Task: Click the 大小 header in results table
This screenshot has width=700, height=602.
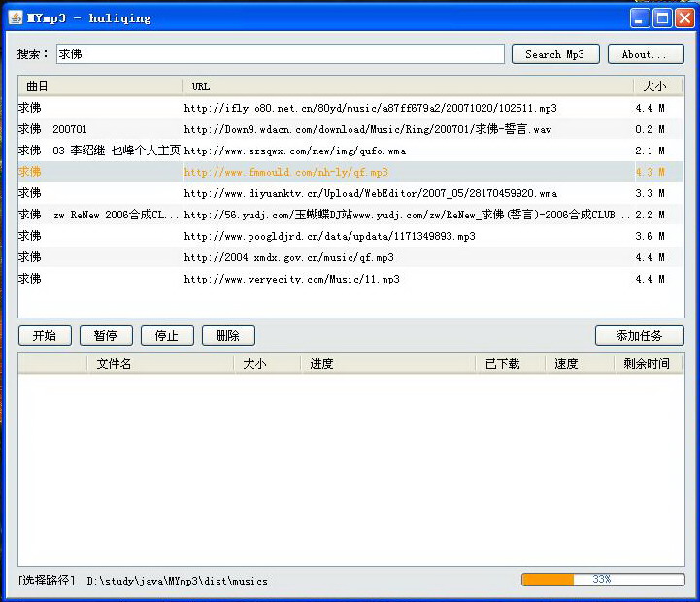Action: coord(658,86)
